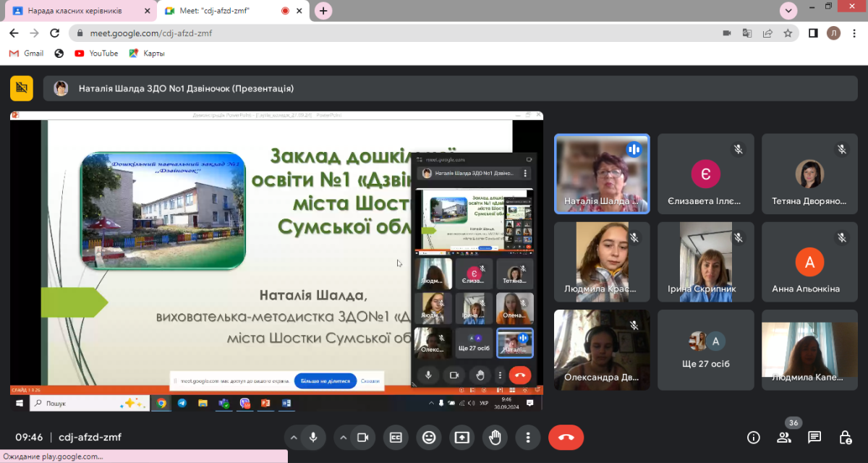Open host controls lock icon
868x463 pixels.
[845, 437]
